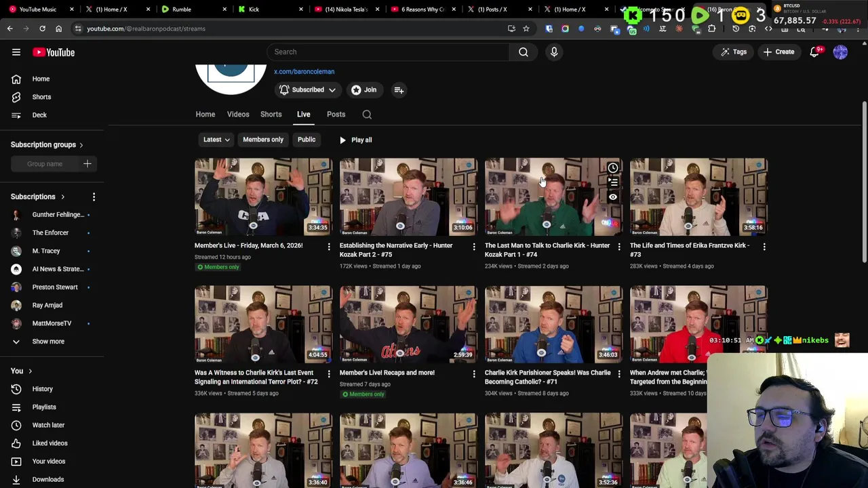This screenshot has width=868, height=488.
Task: Click the search magnifier button
Action: coord(524,52)
